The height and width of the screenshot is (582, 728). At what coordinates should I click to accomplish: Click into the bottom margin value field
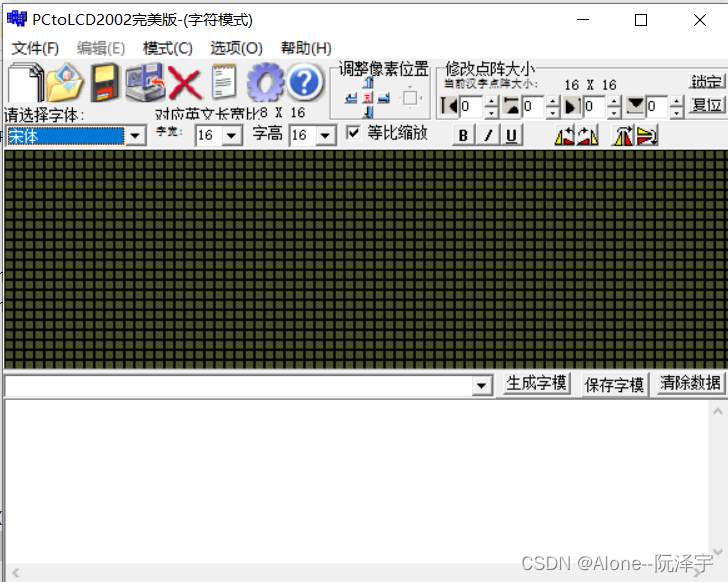click(x=657, y=107)
